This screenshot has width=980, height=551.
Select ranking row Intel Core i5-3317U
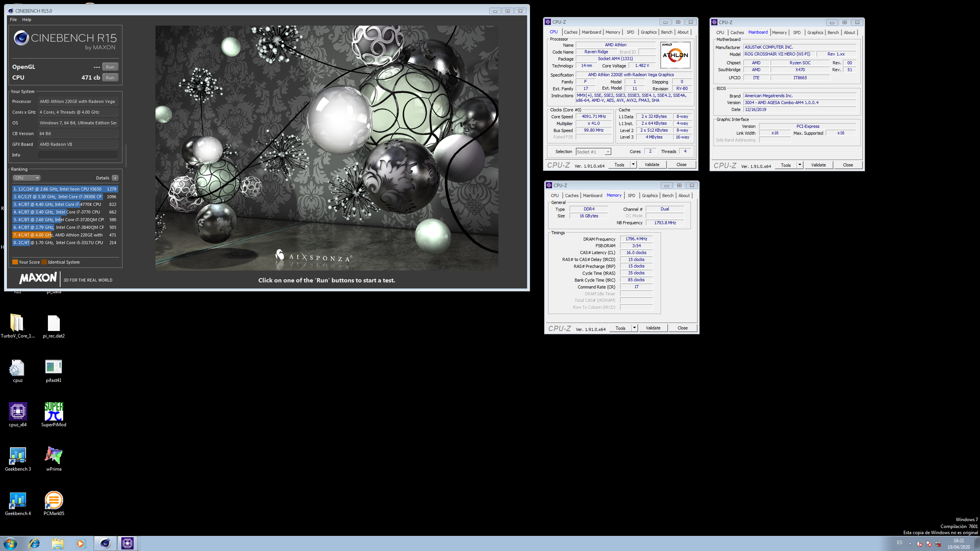[65, 243]
